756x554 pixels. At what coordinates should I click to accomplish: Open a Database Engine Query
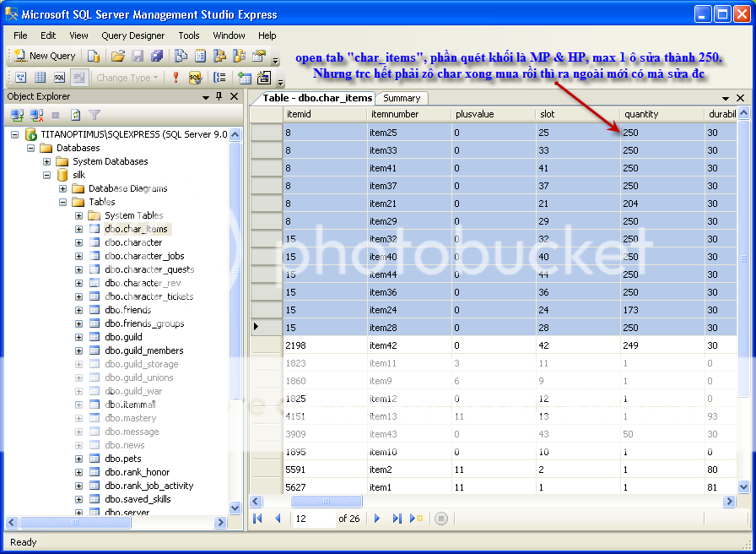pyautogui.click(x=94, y=56)
